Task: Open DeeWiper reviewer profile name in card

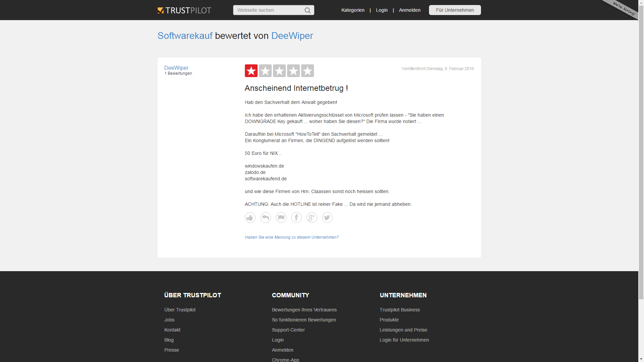Action: click(176, 68)
